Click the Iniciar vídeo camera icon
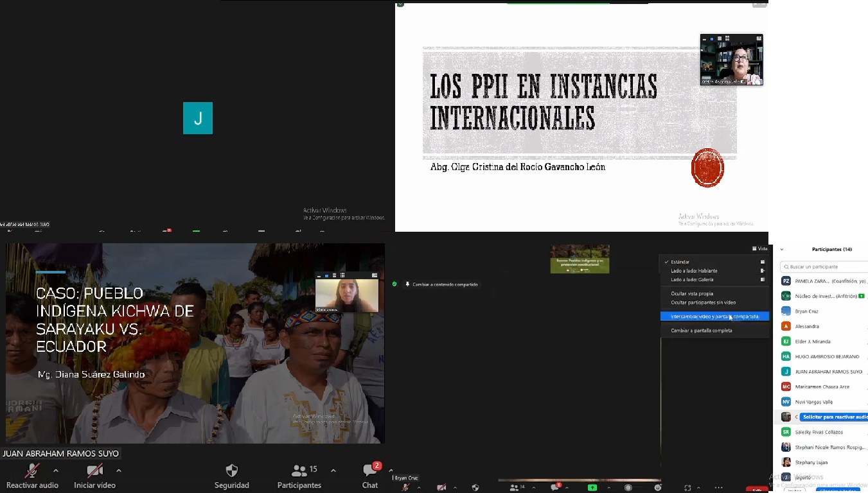Image resolution: width=868 pixels, height=493 pixels. [x=94, y=471]
